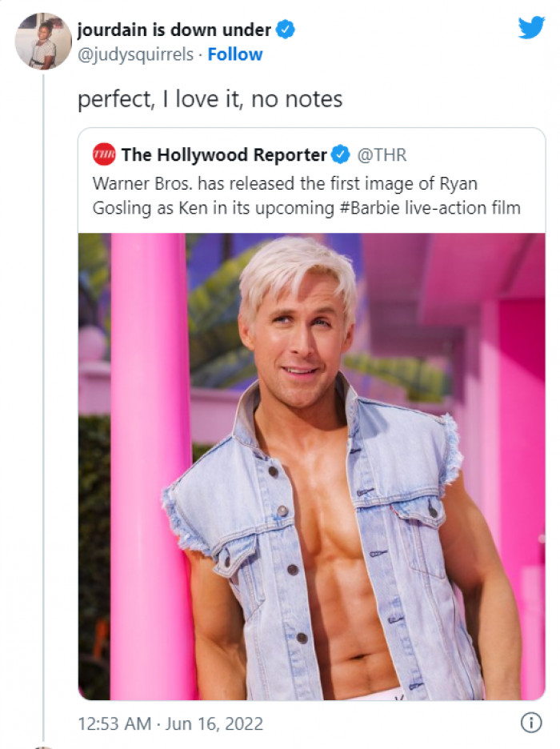Image resolution: width=560 pixels, height=749 pixels.
Task: Open the @judysquirrels handle link
Action: [x=136, y=54]
